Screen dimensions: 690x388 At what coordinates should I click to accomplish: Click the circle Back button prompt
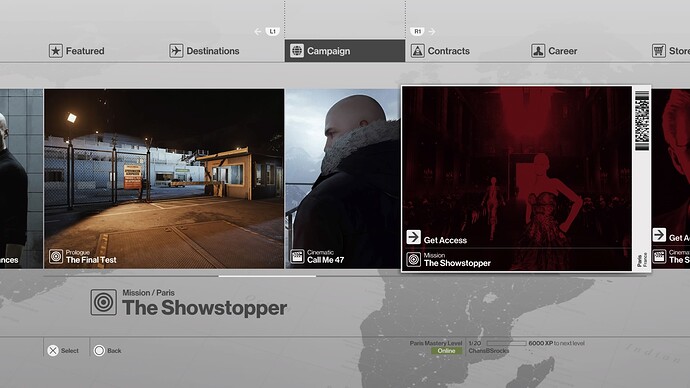[x=107, y=351]
